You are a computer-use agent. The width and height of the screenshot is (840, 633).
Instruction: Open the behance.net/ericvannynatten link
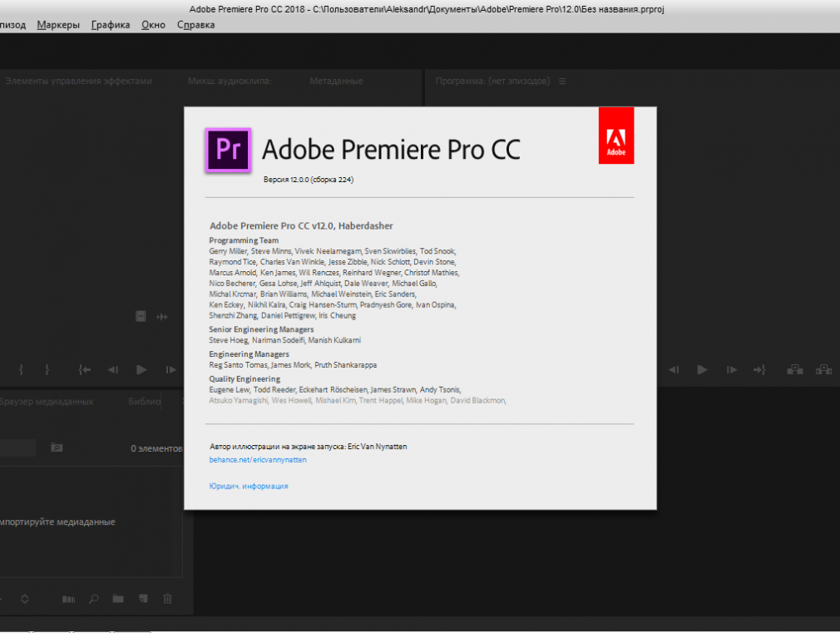click(x=258, y=460)
